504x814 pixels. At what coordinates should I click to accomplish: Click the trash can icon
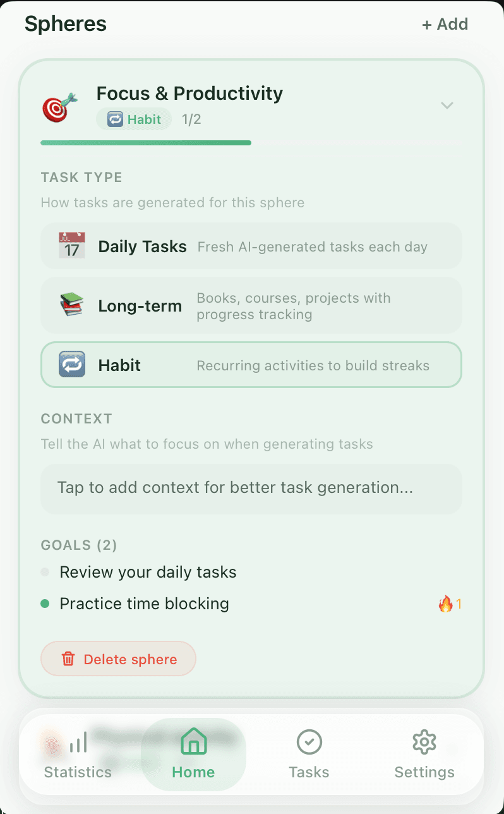point(68,659)
